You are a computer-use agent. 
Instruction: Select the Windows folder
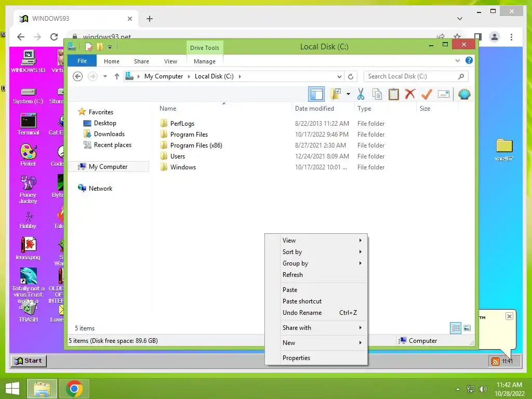pyautogui.click(x=183, y=167)
